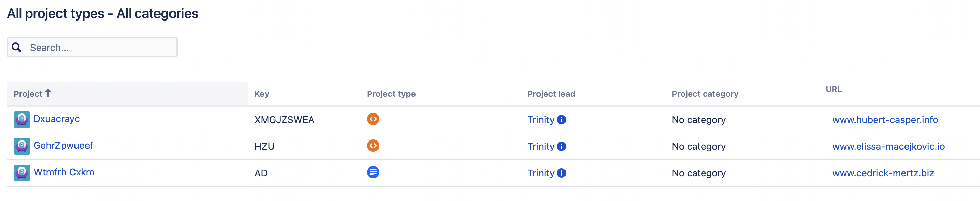Visit the www.hubert-casper.info URL link
Viewport: 980px width, 201px height.
(x=885, y=120)
